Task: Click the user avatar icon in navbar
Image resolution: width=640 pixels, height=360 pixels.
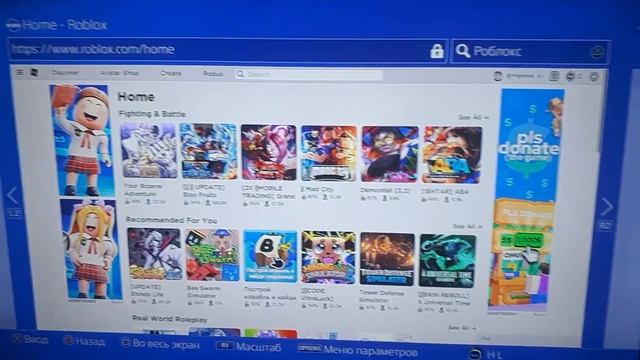Action: 498,76
